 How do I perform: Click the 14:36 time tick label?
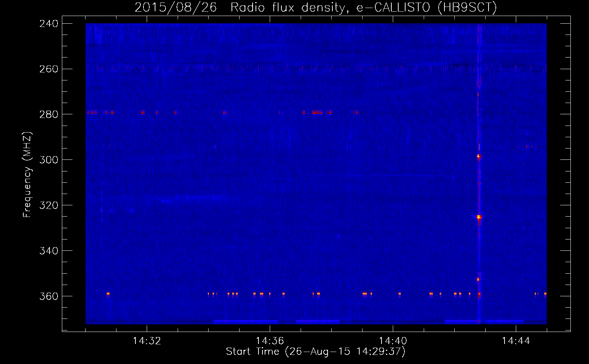tap(270, 341)
